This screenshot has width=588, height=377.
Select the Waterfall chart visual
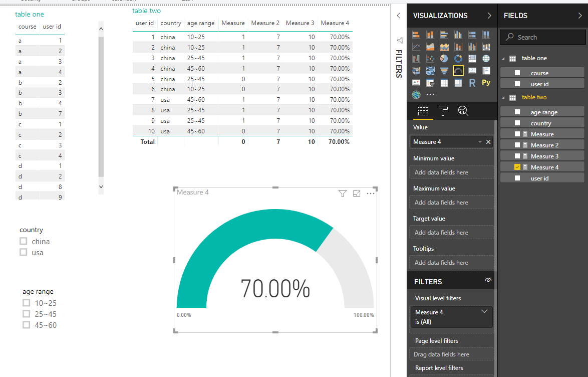(x=416, y=59)
